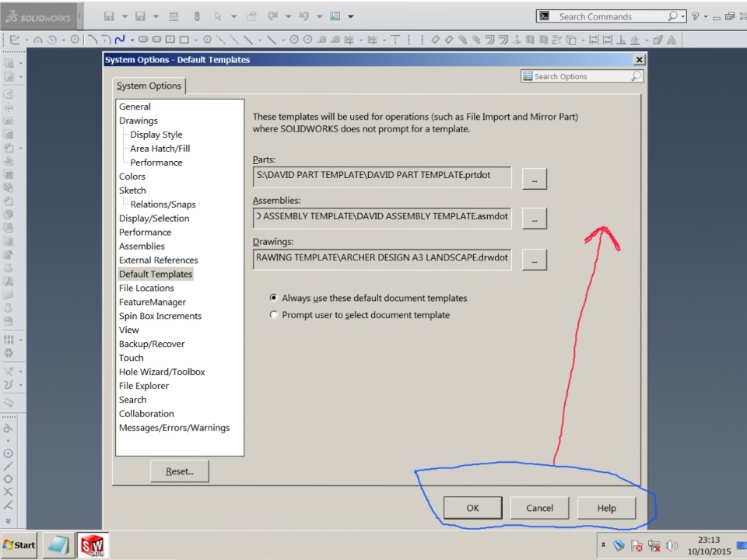Open Drawings in the options list

click(139, 121)
